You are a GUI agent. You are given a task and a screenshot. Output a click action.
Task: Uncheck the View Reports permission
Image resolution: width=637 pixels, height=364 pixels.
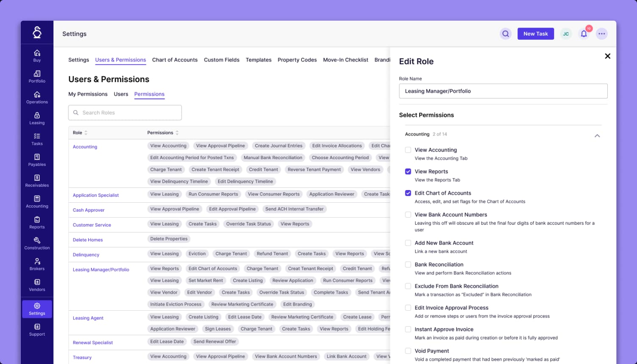tap(408, 171)
